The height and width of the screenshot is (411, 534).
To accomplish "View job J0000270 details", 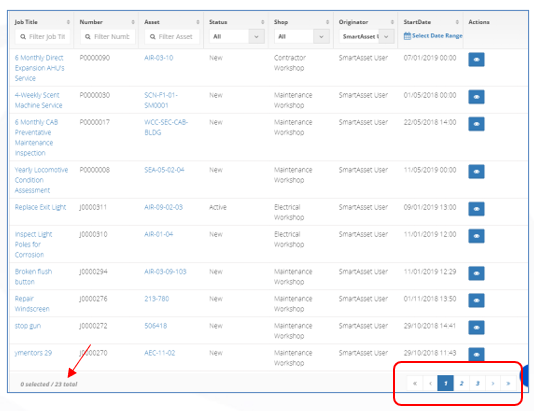I will pos(476,354).
